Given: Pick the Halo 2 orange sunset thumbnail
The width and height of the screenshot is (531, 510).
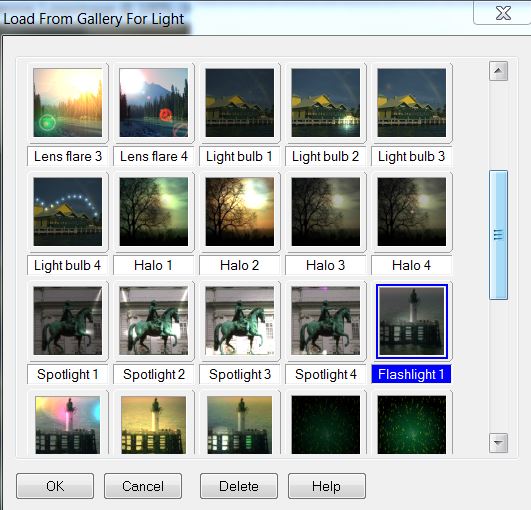Looking at the screenshot, I should coord(240,212).
